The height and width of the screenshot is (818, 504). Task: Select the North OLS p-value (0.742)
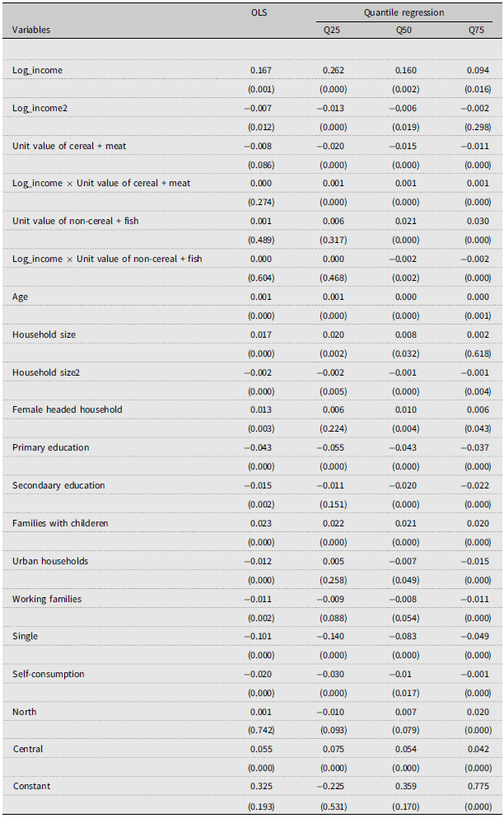click(261, 731)
